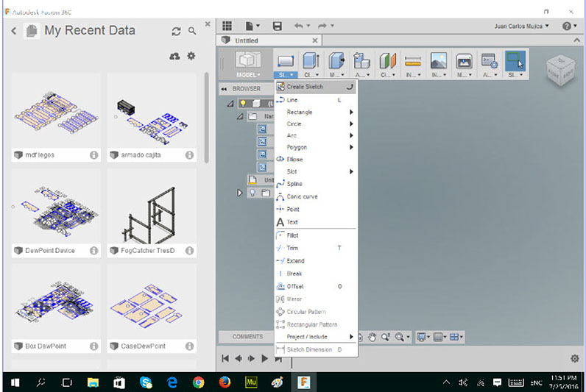The width and height of the screenshot is (586, 392).
Task: Select the Construct plane icon
Action: 387,60
